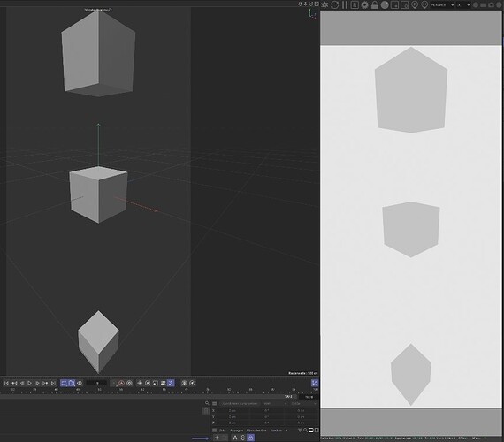Toggle the highlighted point-level animation icon
This screenshot has height=442, width=504.
point(171,383)
